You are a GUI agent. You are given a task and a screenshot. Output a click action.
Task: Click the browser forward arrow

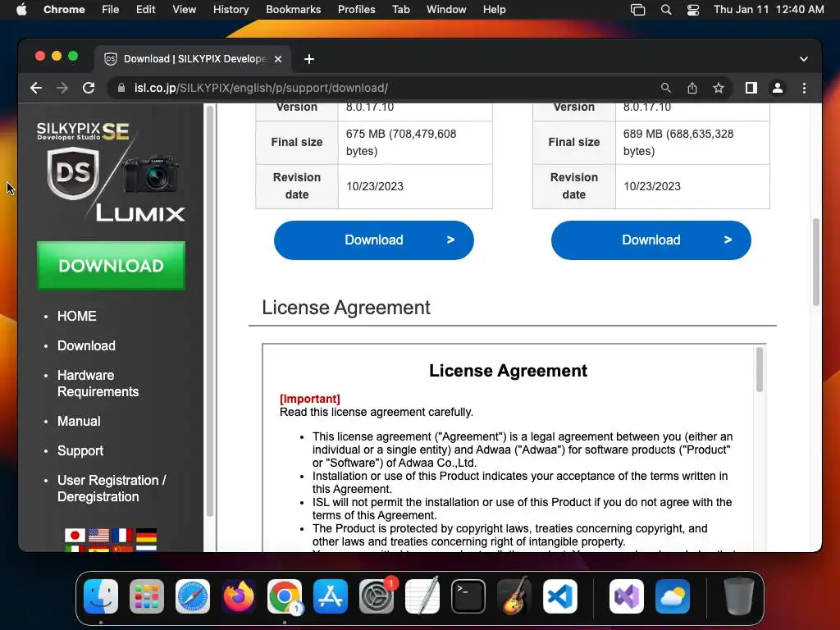pyautogui.click(x=62, y=88)
